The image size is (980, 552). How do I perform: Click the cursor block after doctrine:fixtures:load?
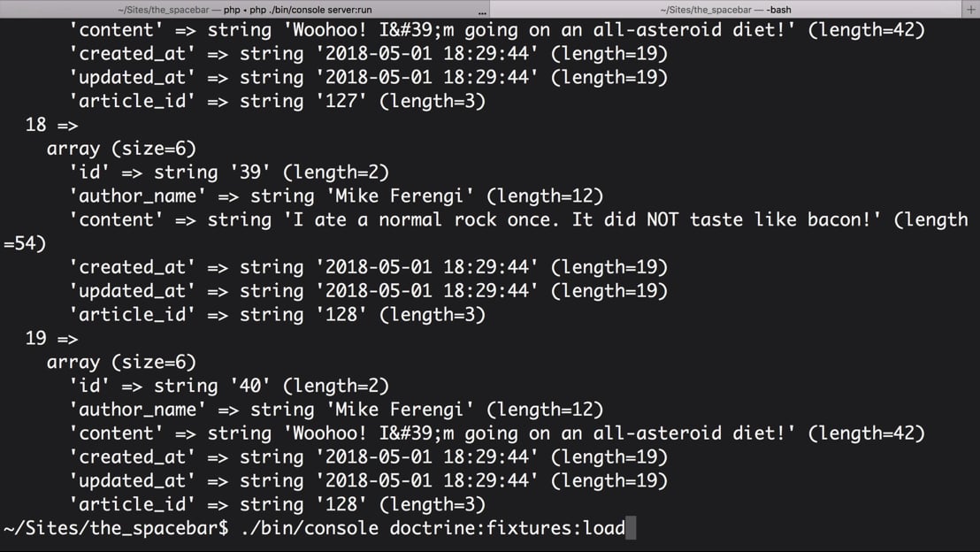pos(631,527)
